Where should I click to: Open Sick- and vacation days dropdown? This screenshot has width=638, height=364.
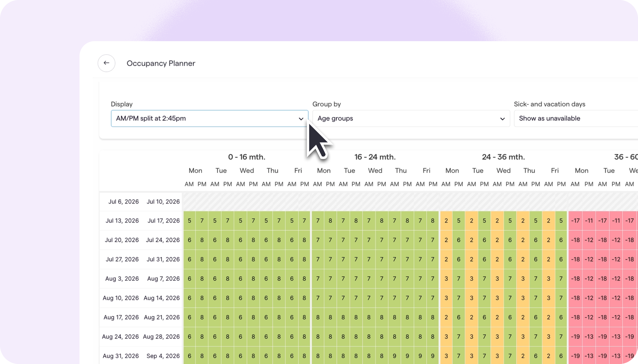[576, 119]
